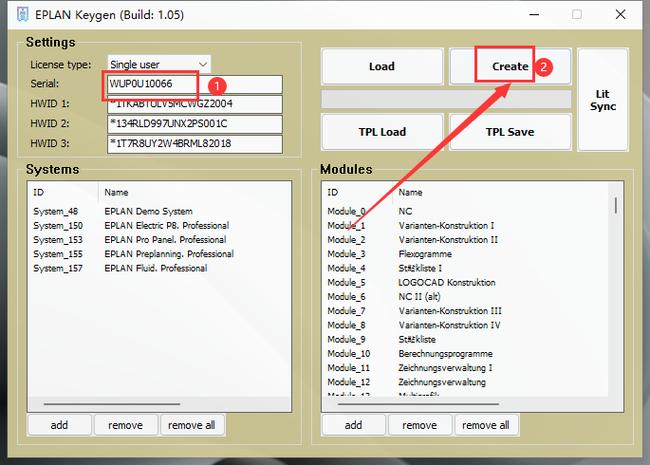Select Module_8 Varianten-Konstruktion IV row
Viewport: 650px width, 465px height.
click(465, 325)
